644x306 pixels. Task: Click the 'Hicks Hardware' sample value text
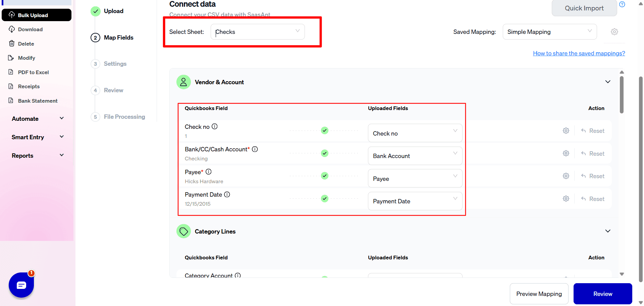coord(204,181)
